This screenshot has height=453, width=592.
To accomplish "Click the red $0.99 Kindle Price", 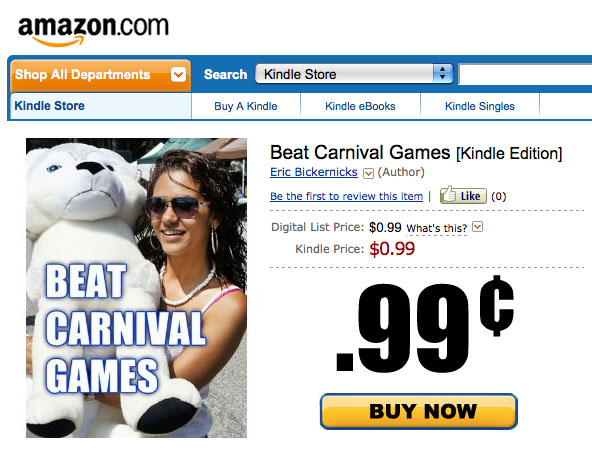I will point(392,249).
